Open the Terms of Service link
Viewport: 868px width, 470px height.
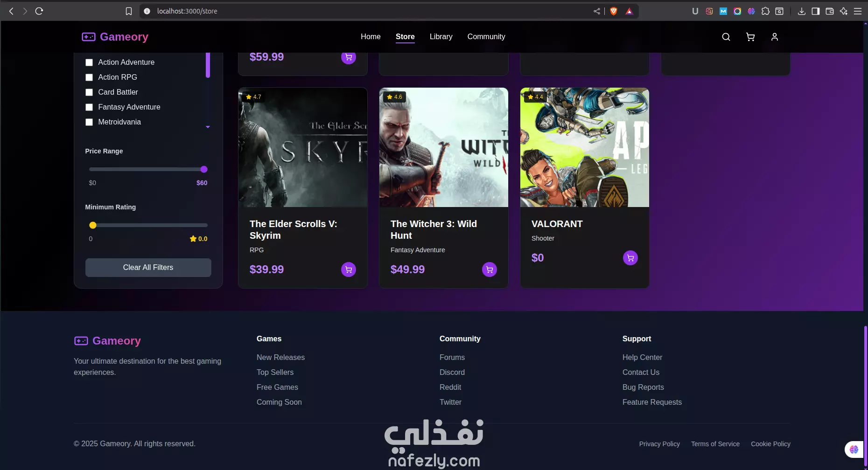(715, 444)
